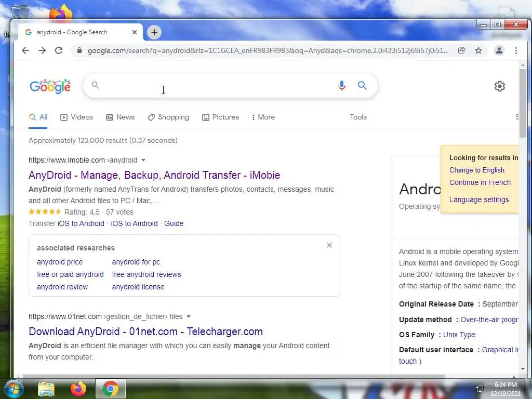
Task: Select free or paid anydroid suggestion
Action: coord(70,274)
